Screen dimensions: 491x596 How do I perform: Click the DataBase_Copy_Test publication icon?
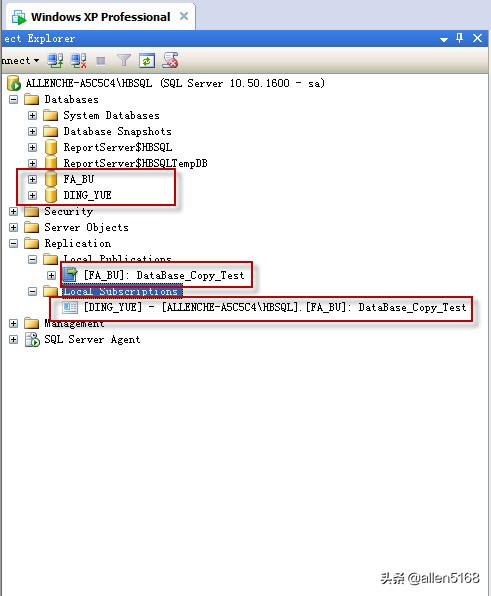[70, 274]
